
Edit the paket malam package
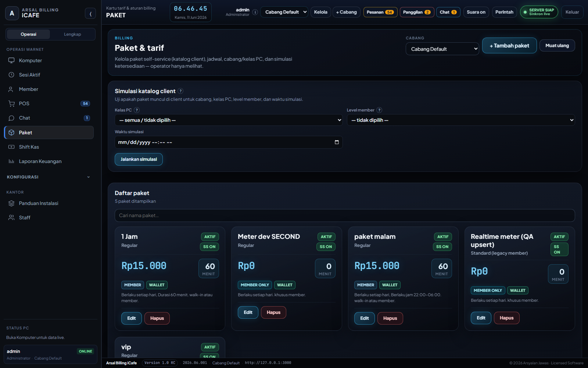pos(365,318)
